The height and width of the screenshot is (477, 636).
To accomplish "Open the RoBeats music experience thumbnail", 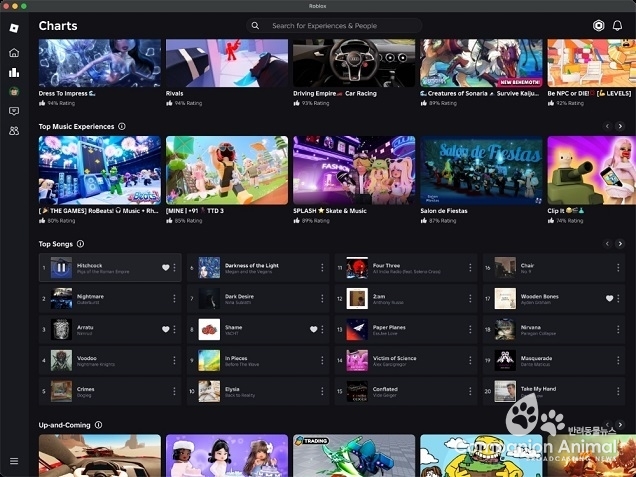I will point(100,170).
